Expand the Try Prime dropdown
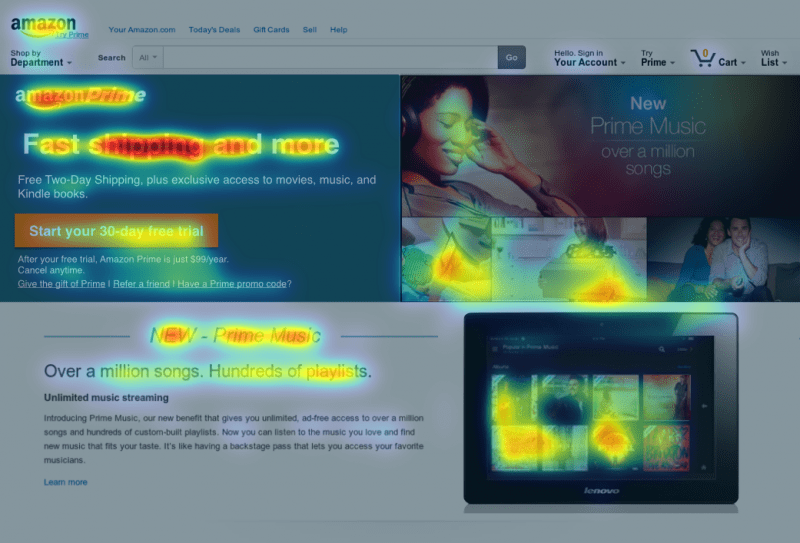This screenshot has height=543, width=800. coord(658,58)
